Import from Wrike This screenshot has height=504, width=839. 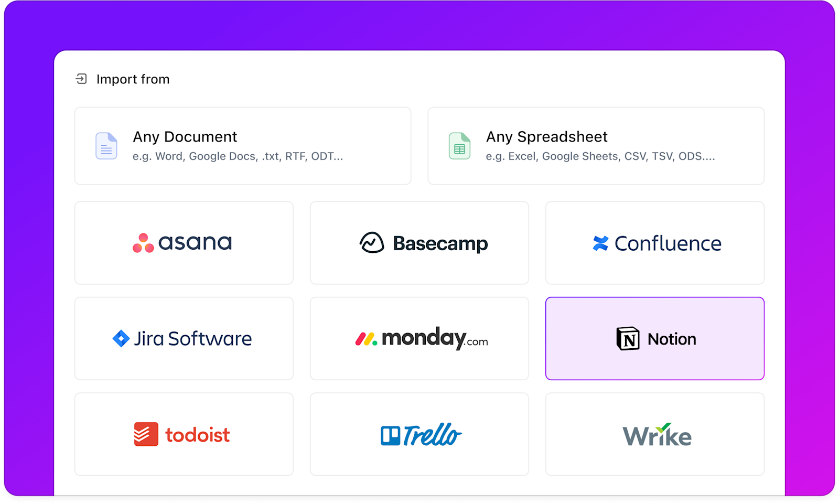tap(654, 434)
